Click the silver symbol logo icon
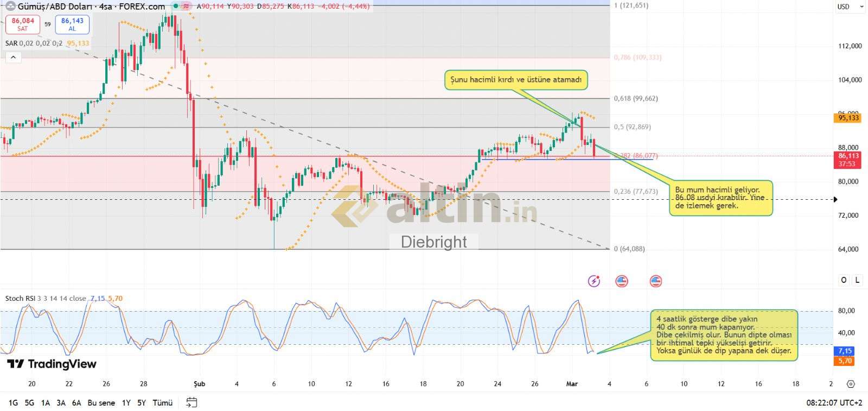Image resolution: width=868 pixels, height=411 pixels. pyautogui.click(x=10, y=7)
